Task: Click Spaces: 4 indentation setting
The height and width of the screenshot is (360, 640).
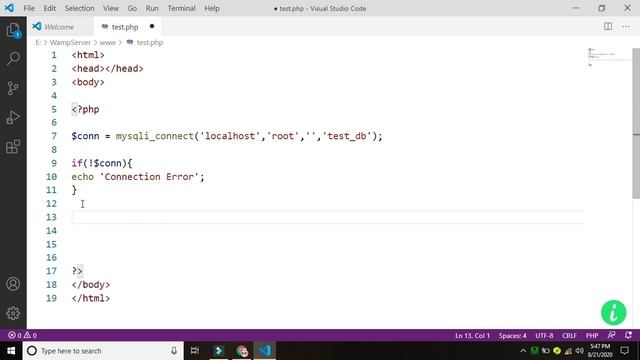Action: click(512, 336)
